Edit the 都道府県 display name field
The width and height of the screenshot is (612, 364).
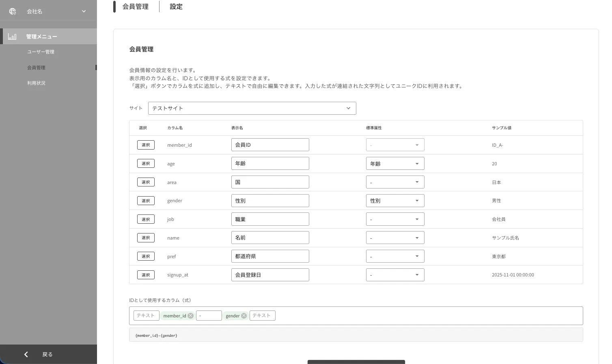[270, 256]
